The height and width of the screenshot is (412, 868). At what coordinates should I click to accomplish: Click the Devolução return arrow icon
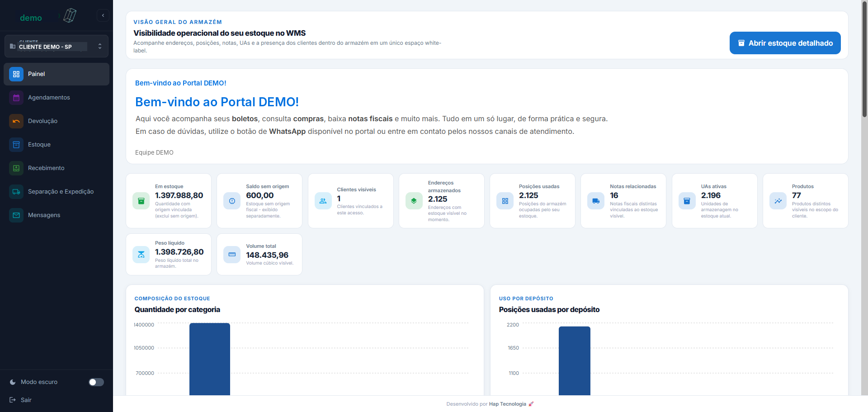pos(16,121)
